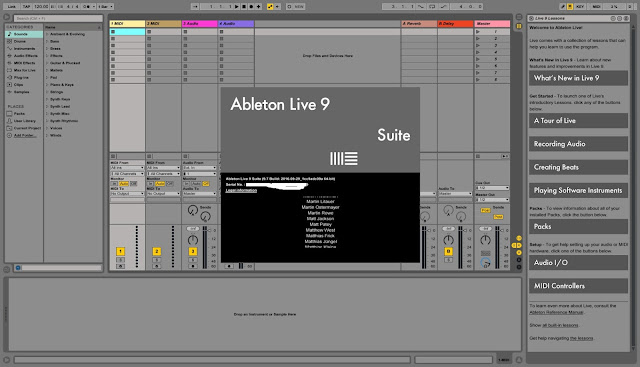Open Creating Beats lesson
Image resolution: width=640 pixels, height=367 pixels.
578,167
